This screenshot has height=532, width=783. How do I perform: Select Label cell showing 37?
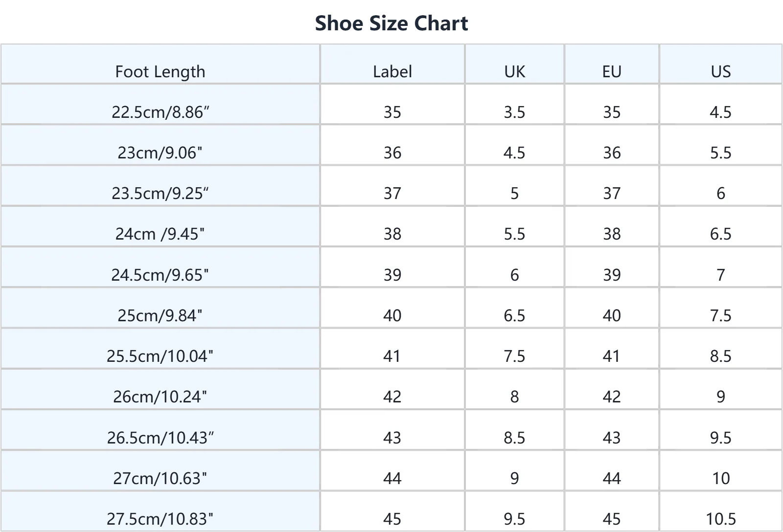[392, 193]
